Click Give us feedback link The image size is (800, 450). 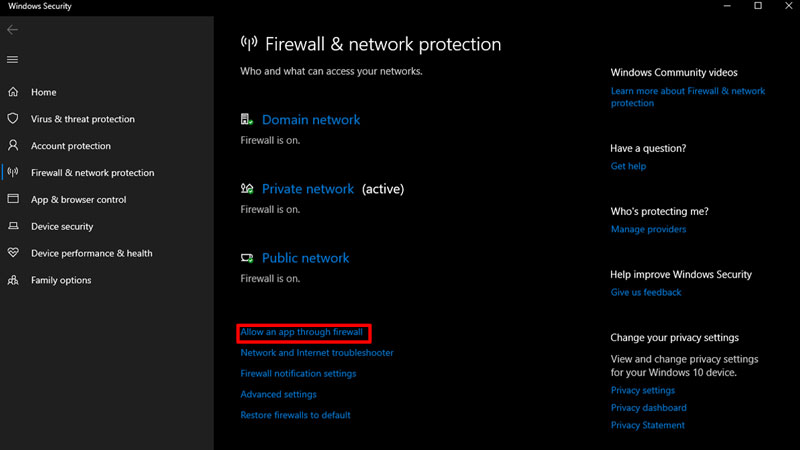click(x=646, y=293)
